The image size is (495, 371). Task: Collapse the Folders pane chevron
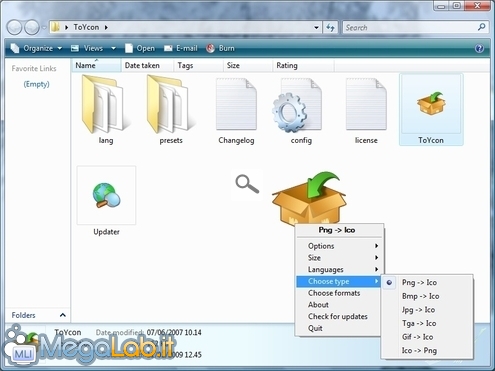pos(63,315)
